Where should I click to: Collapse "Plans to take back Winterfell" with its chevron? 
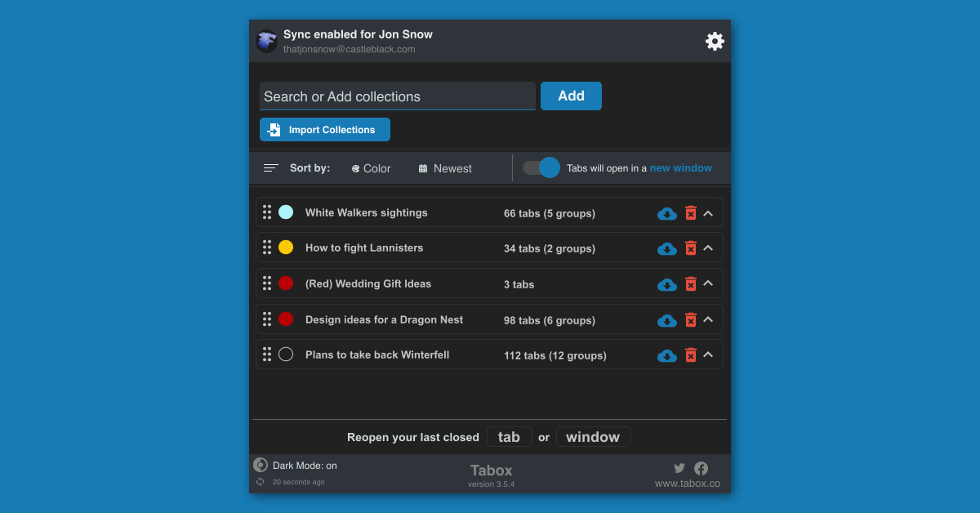[710, 355]
